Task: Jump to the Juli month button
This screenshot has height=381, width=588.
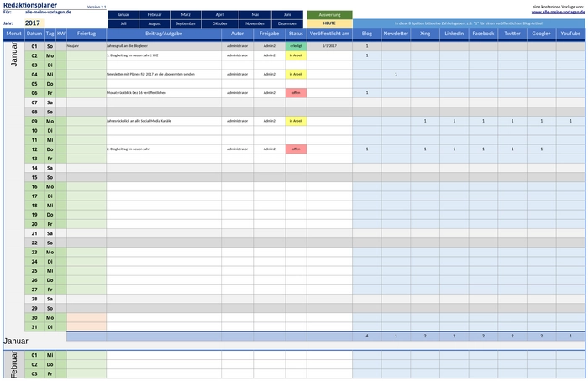Action: (x=123, y=23)
